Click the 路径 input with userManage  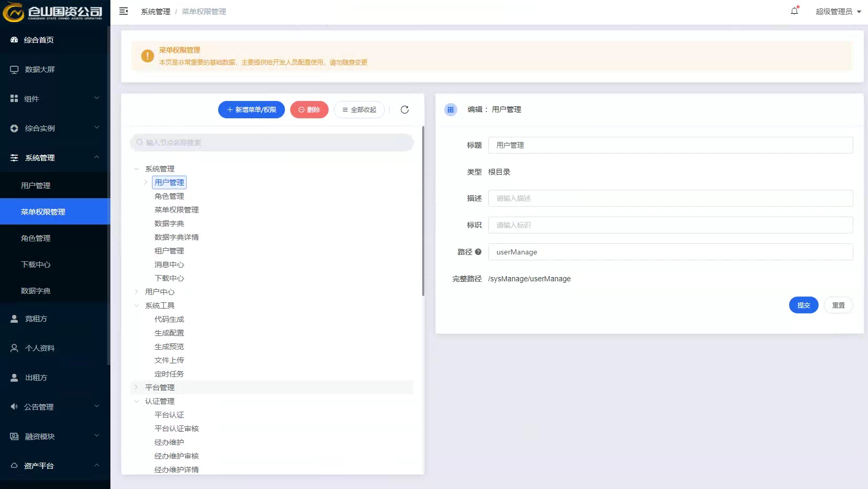click(670, 252)
